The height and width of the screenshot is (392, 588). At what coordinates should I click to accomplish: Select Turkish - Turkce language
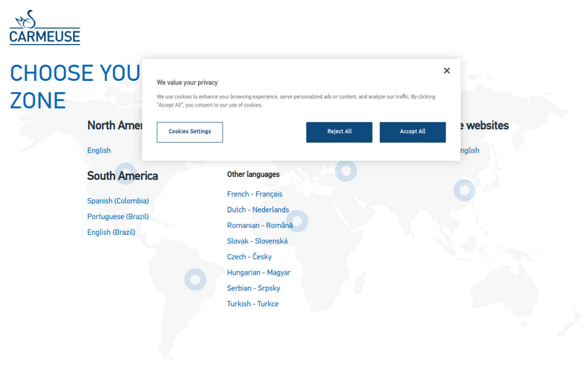[x=253, y=304]
